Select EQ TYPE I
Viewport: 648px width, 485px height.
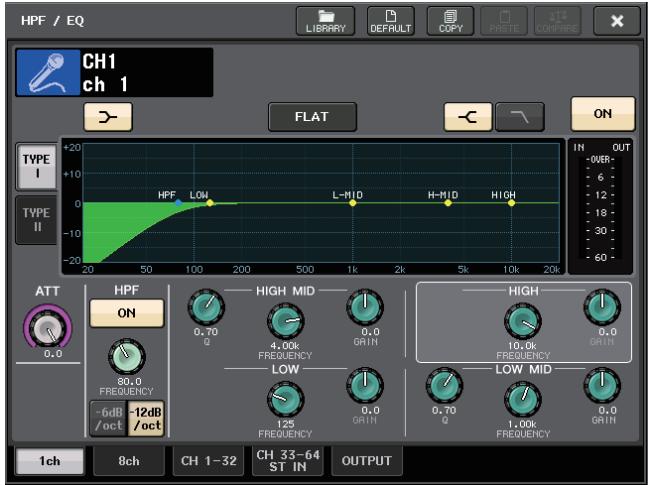36,166
